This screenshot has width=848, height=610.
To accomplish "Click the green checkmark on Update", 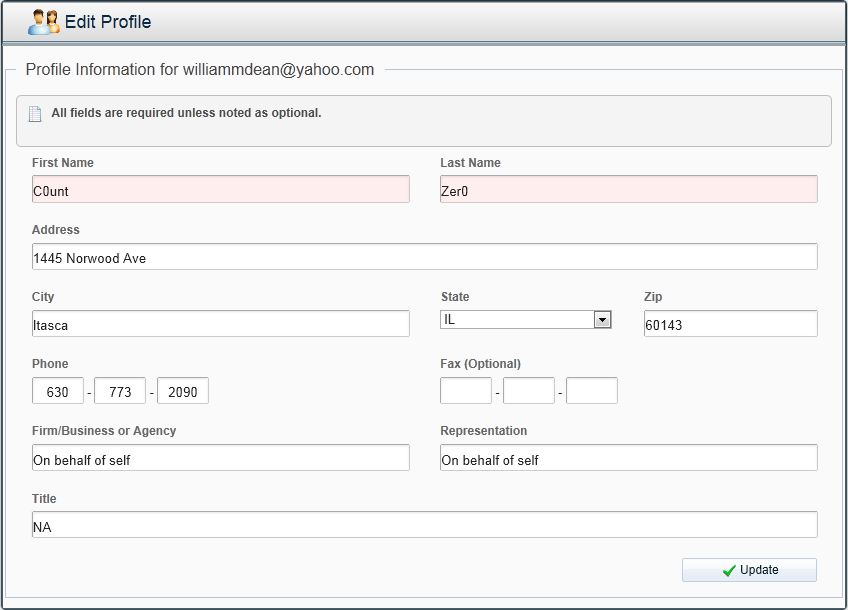I will [x=729, y=570].
